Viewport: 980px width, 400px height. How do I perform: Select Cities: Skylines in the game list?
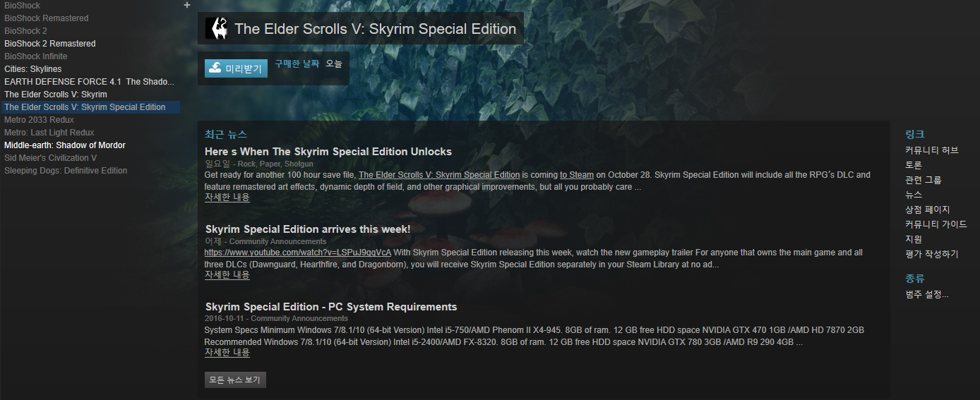(33, 69)
